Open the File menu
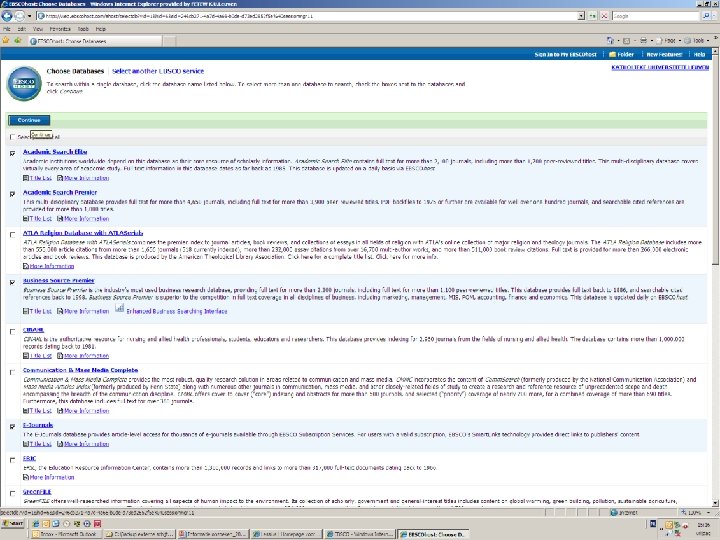720x540 pixels. pos(6,29)
